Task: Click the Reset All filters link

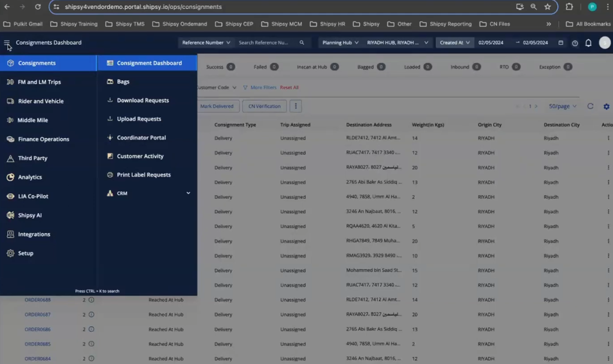Action: point(289,87)
